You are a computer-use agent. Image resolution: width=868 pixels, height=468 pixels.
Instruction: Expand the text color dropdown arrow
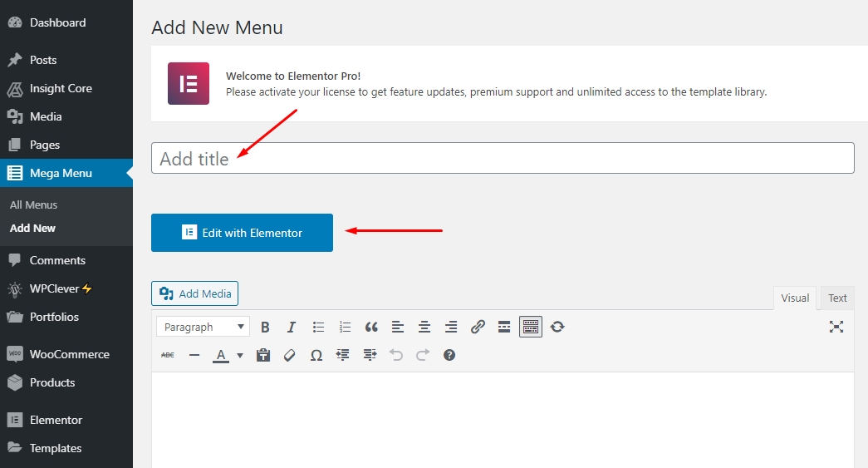click(x=240, y=355)
